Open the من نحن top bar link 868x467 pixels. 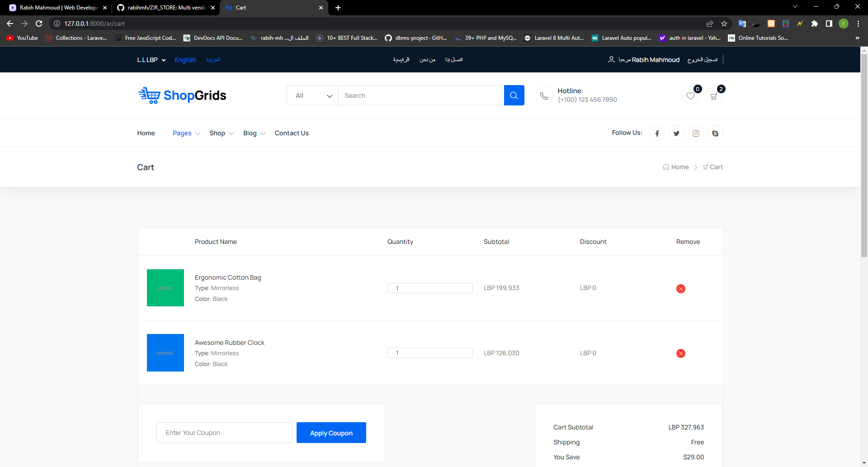(x=427, y=60)
